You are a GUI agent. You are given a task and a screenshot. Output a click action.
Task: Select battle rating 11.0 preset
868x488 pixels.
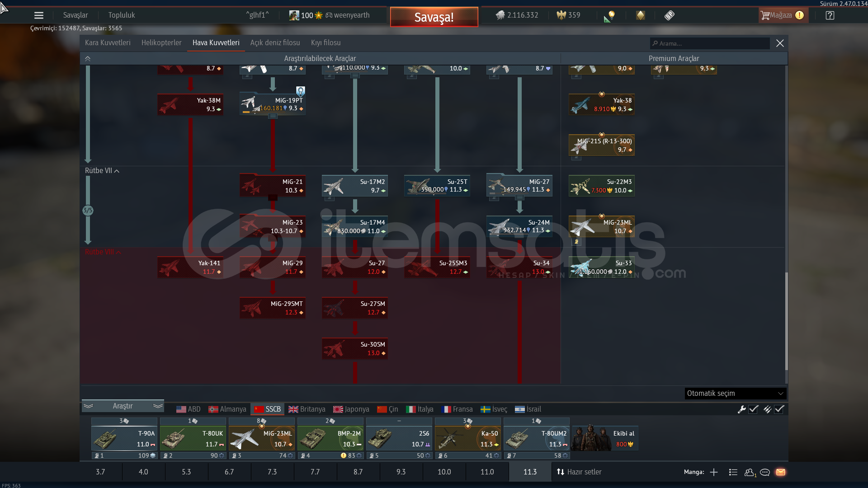pos(487,472)
